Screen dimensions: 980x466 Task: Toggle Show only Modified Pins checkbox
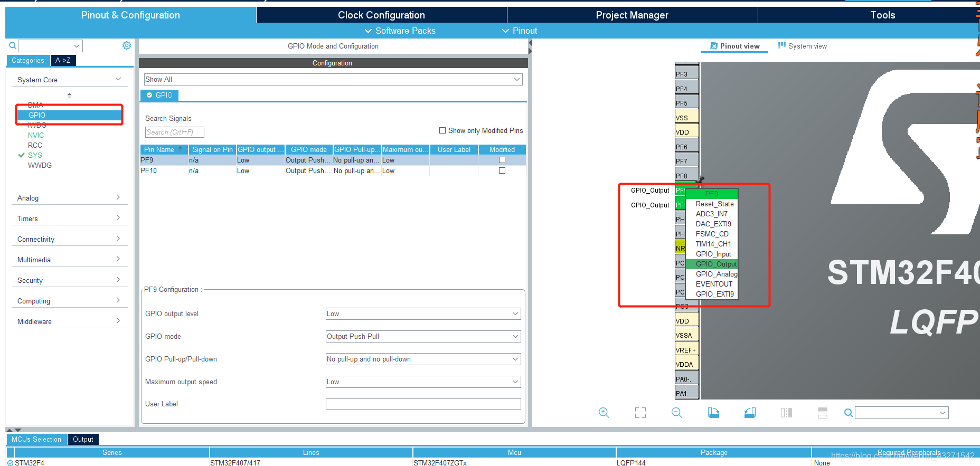(x=442, y=130)
